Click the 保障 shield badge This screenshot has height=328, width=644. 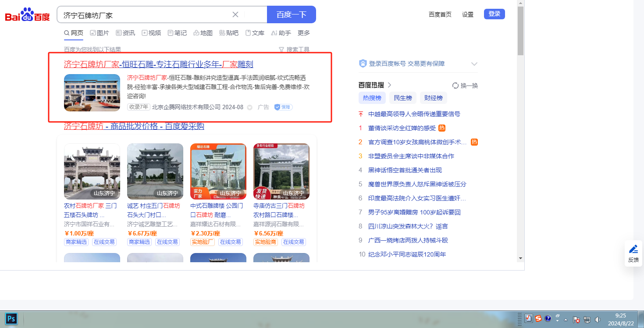283,107
